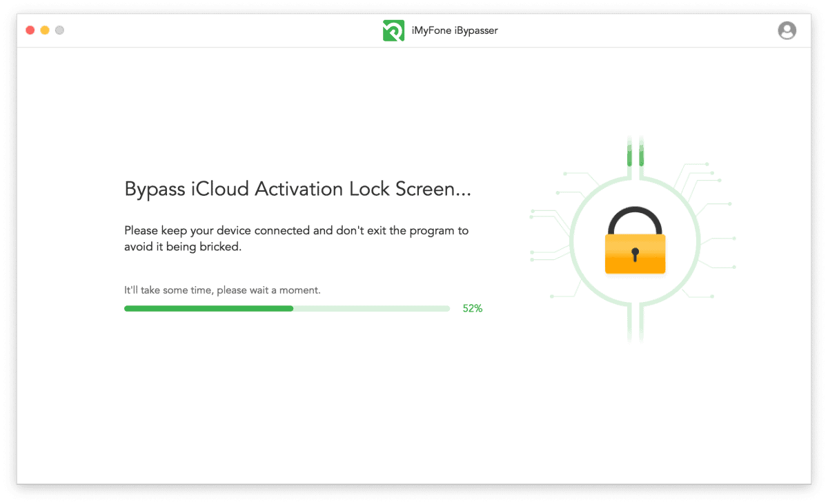Close the iBypasser window with the red button

30,30
